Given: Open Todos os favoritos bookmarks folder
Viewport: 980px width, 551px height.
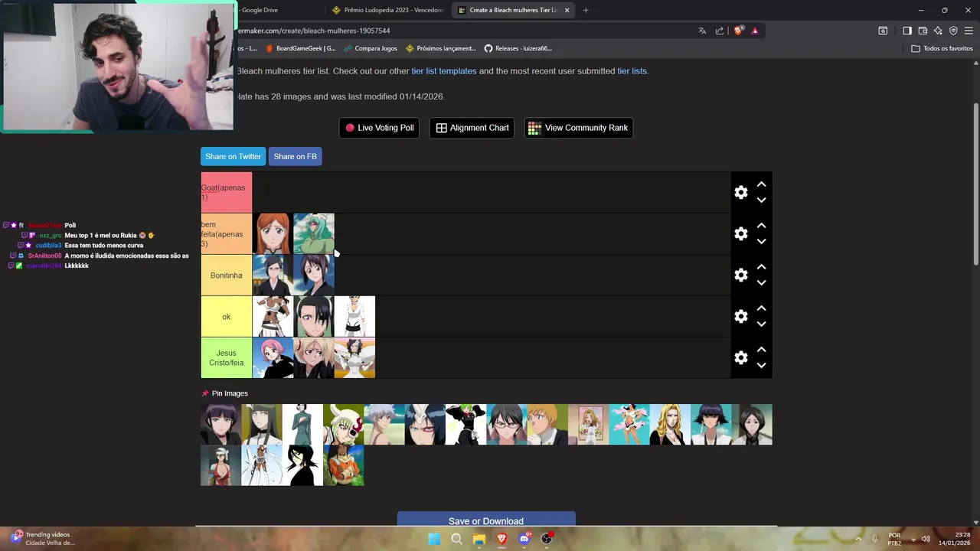Looking at the screenshot, I should click(942, 48).
